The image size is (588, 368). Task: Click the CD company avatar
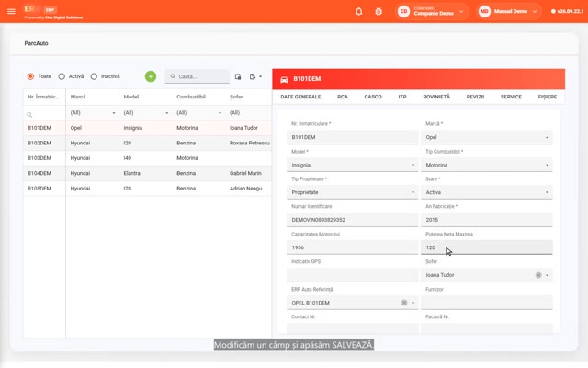click(x=403, y=11)
